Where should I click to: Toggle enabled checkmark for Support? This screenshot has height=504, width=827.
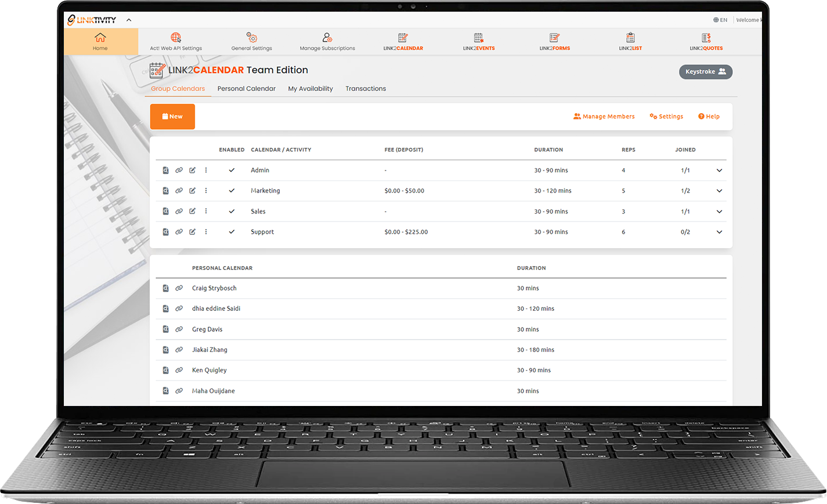(232, 232)
